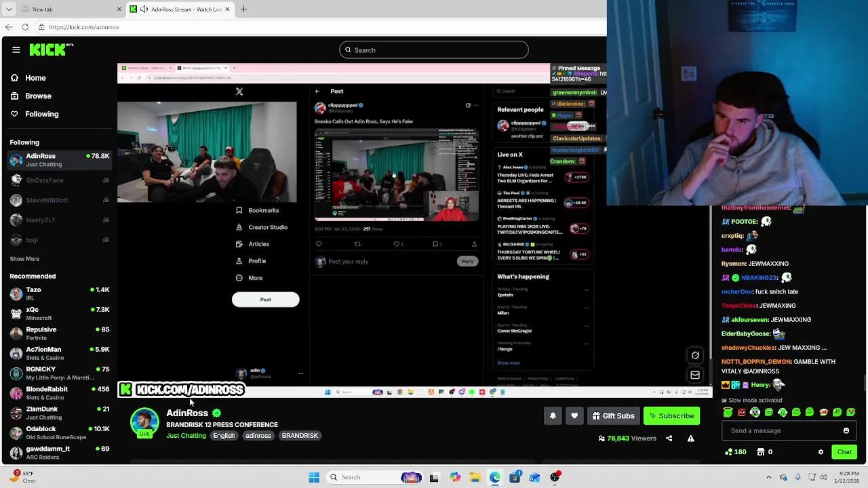Image resolution: width=868 pixels, height=488 pixels.
Task: Click the Windows Start button
Action: pos(314,477)
